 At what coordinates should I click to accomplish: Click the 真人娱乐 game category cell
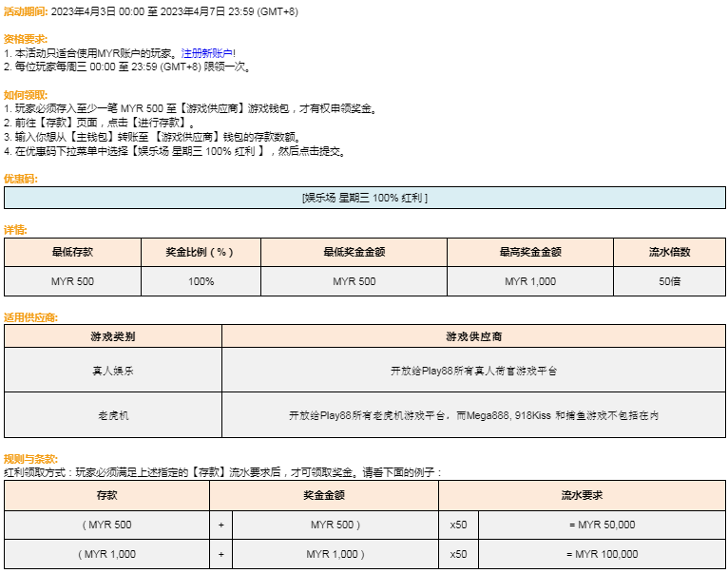[x=113, y=370]
